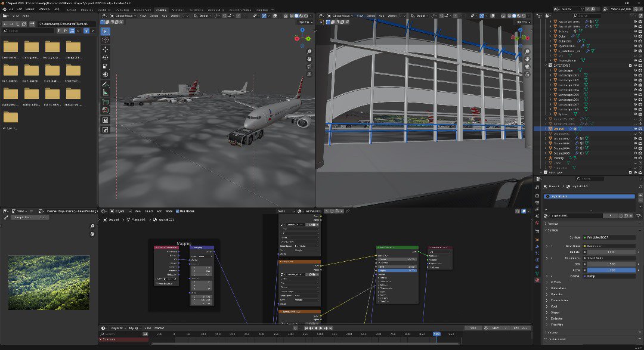
Task: Open the Object Data properties tab
Action: pos(537,273)
